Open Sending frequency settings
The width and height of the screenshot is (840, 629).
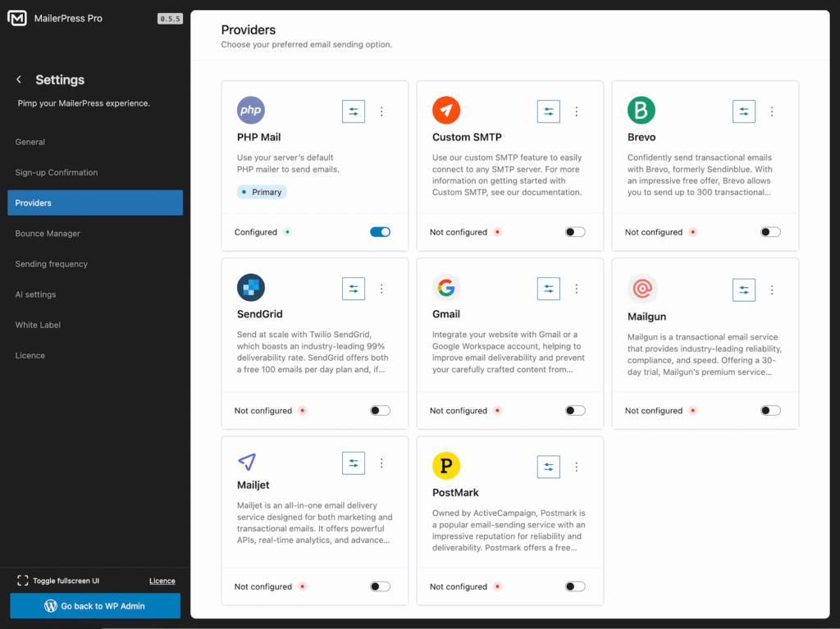95,264
